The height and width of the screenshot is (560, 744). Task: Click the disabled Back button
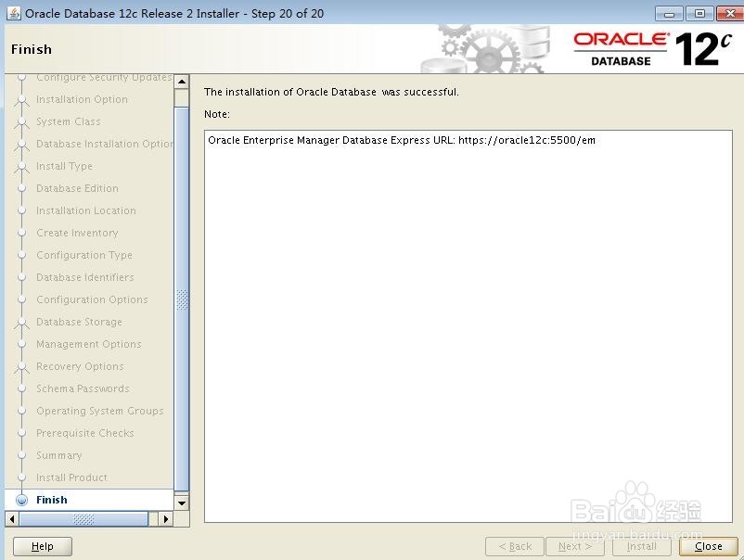515,546
